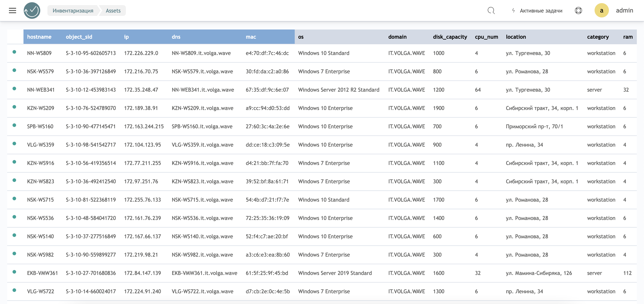Sort by object_sid column header
The width and height of the screenshot is (644, 304).
point(79,37)
